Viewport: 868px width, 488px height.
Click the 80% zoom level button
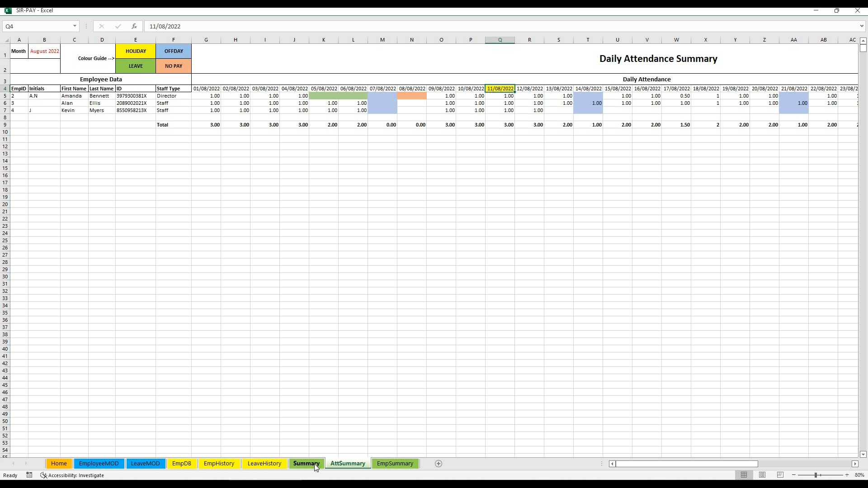859,475
